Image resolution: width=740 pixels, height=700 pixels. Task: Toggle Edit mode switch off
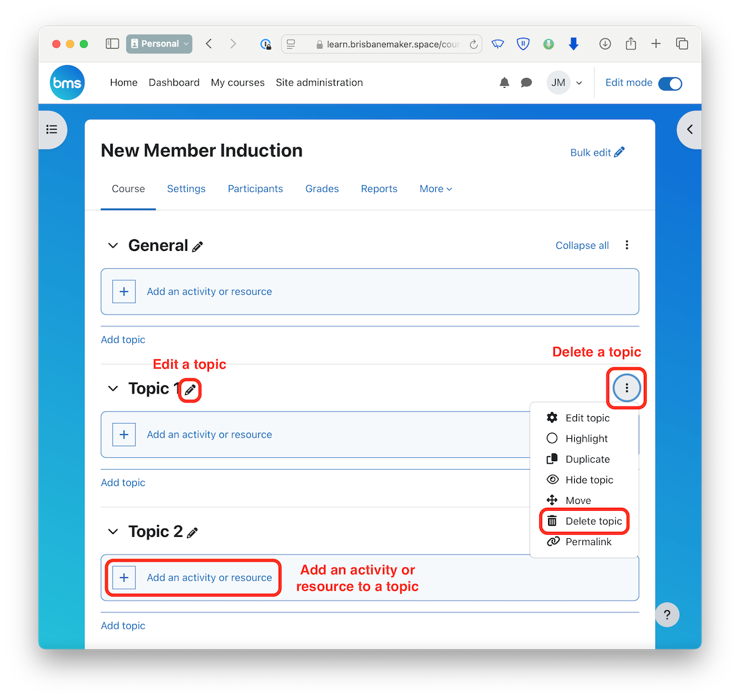pyautogui.click(x=669, y=83)
